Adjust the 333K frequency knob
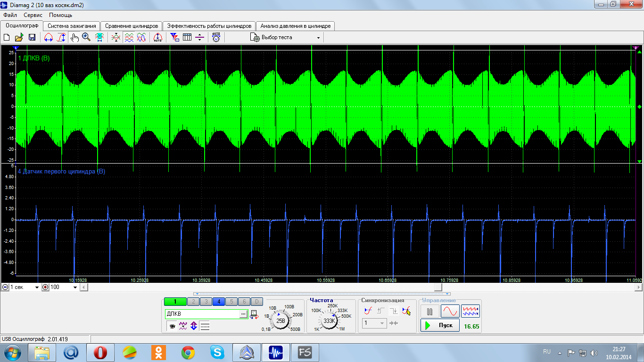The height and width of the screenshot is (362, 644). [x=329, y=321]
